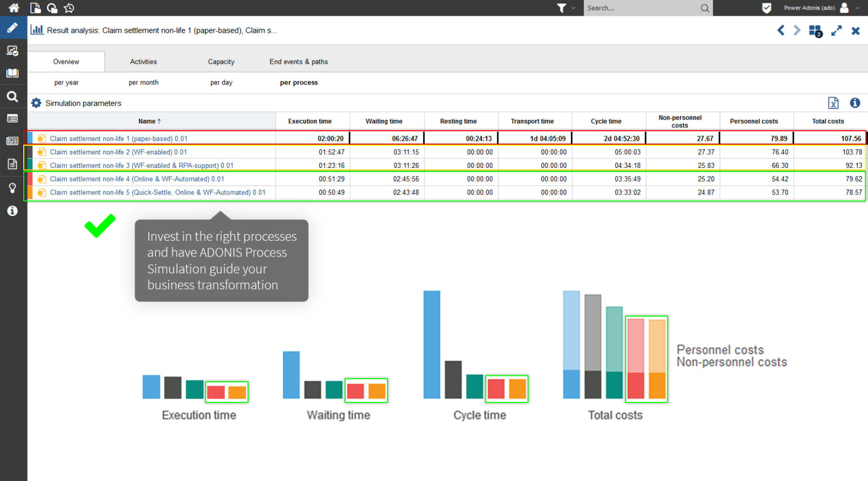Open Claim settlement non-life 4 process link
Screen dimensions: 868x481
click(x=137, y=179)
